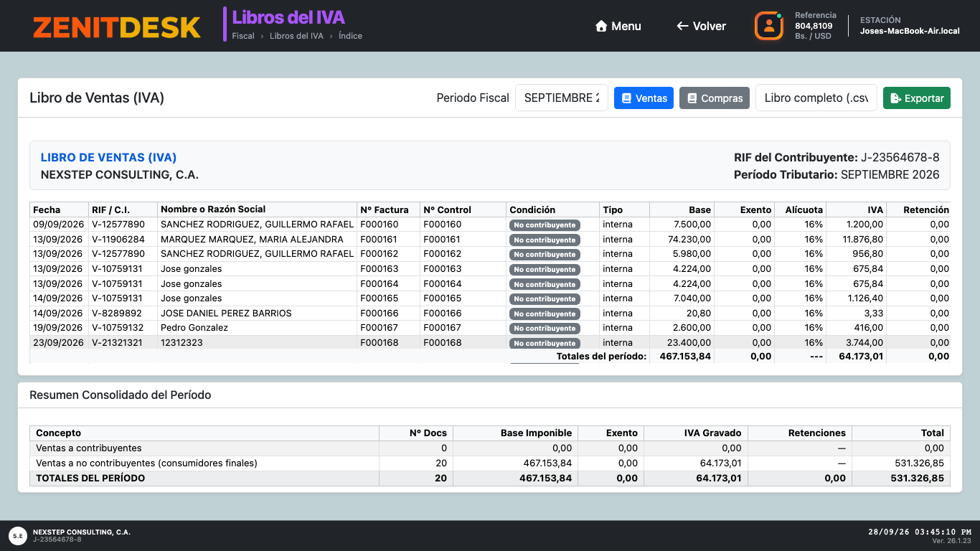Click the RIF V-21321321
The height and width of the screenshot is (551, 980).
coord(117,343)
